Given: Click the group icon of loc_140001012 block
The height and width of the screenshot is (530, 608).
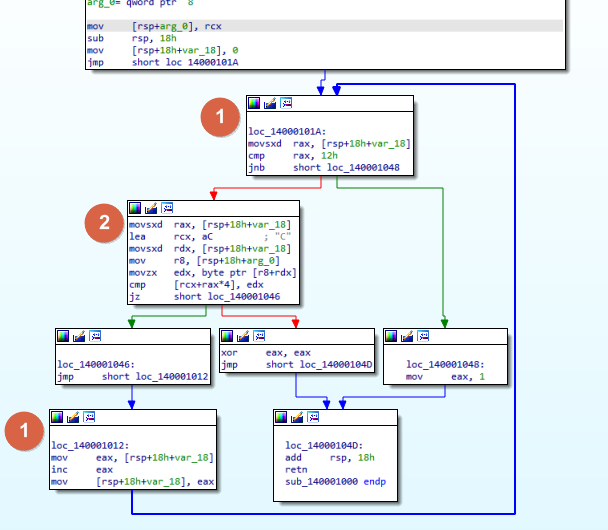Looking at the screenshot, I should point(89,417).
